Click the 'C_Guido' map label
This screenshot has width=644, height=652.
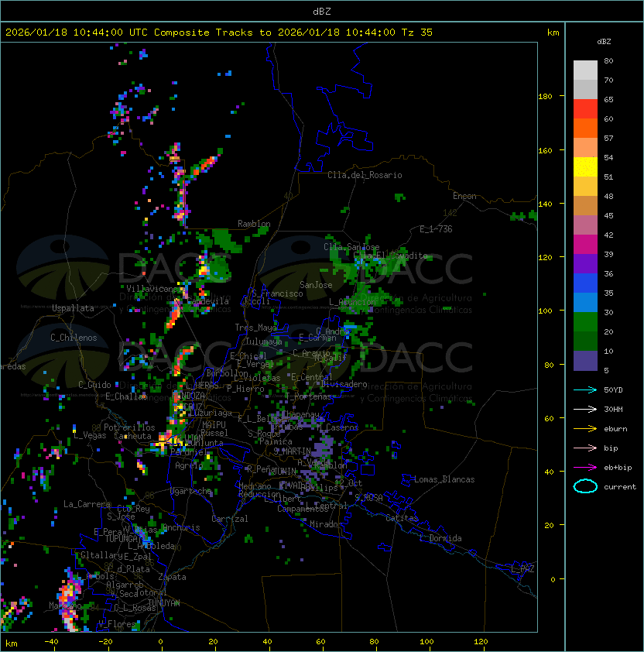[x=94, y=385]
